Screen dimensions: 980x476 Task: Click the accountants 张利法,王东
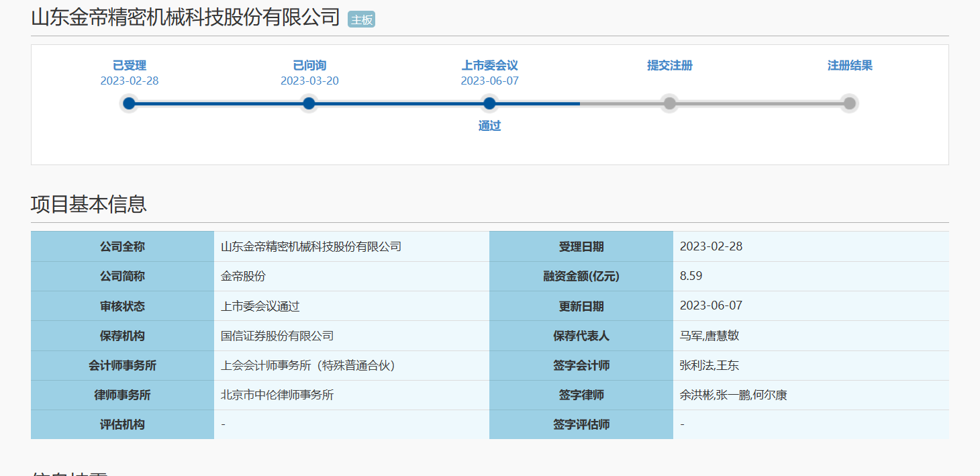(811, 365)
